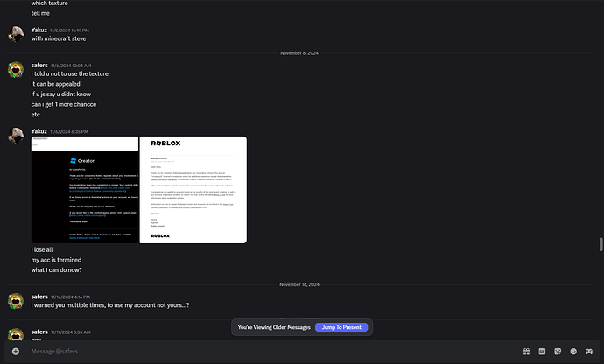The image size is (604, 364).
Task: Click Yakuz avatar beside 'with minecraft steve'
Action: pyautogui.click(x=16, y=34)
